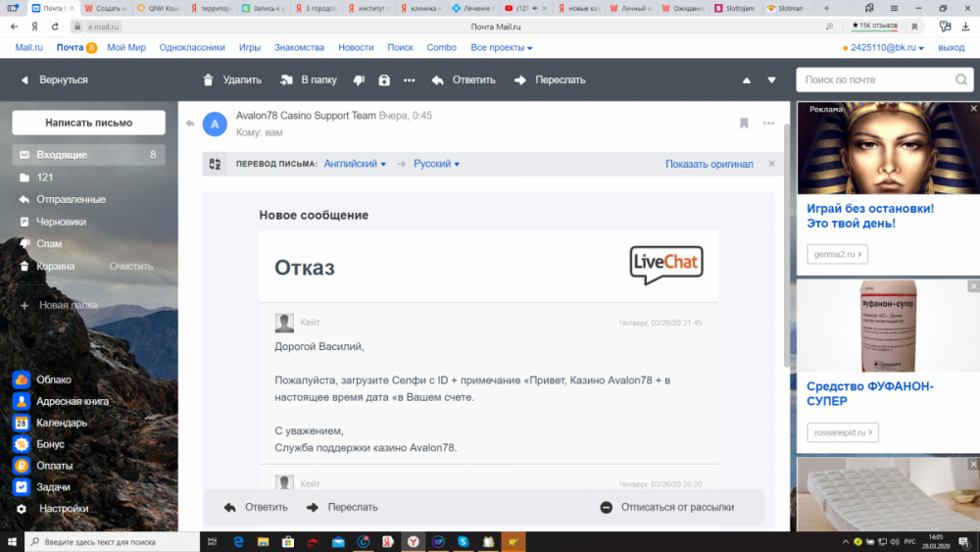
Task: Click Показать оригинал link
Action: [x=709, y=164]
